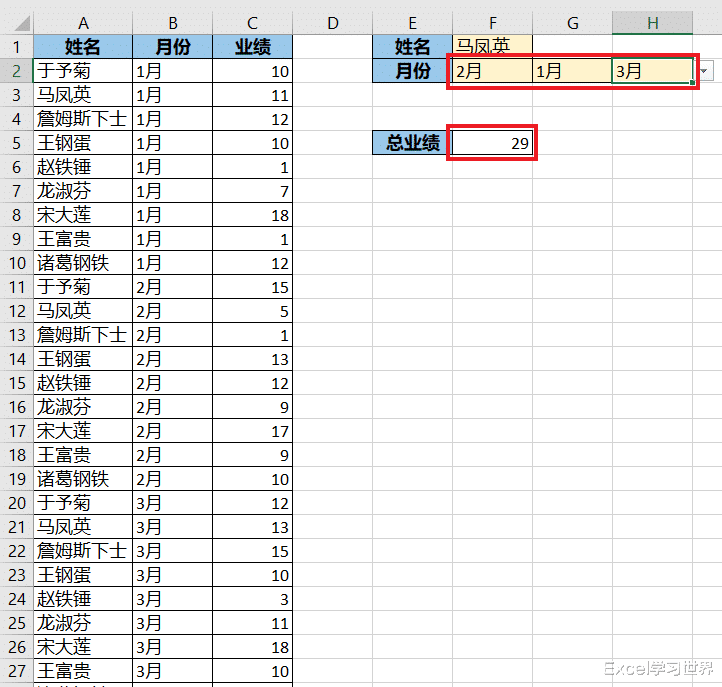722x687 pixels.
Task: Select month cell 2月 in F2
Action: point(492,71)
